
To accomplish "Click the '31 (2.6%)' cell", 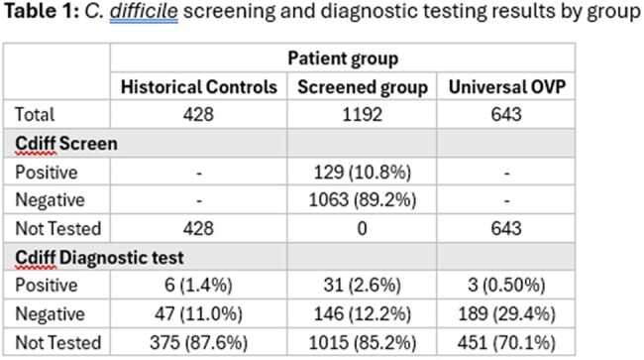I will 363,285.
